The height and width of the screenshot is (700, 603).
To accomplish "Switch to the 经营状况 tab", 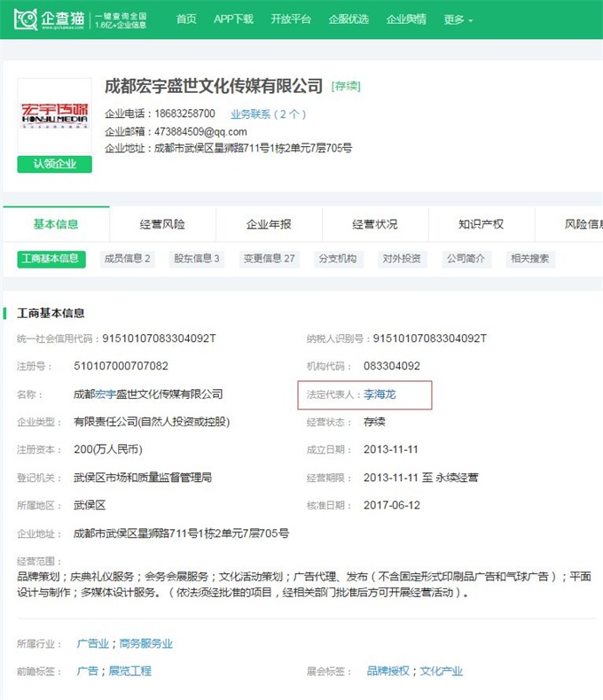I will (375, 224).
